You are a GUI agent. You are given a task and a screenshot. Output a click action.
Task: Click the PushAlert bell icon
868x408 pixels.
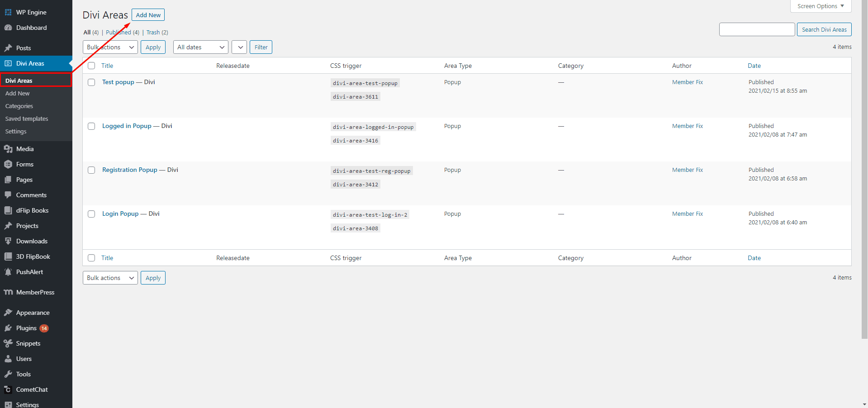[8, 272]
